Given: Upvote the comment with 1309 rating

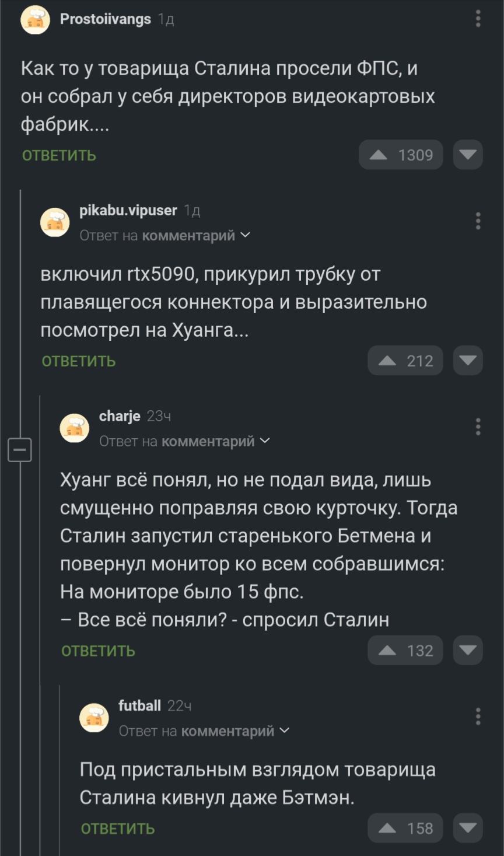Looking at the screenshot, I should click(401, 155).
